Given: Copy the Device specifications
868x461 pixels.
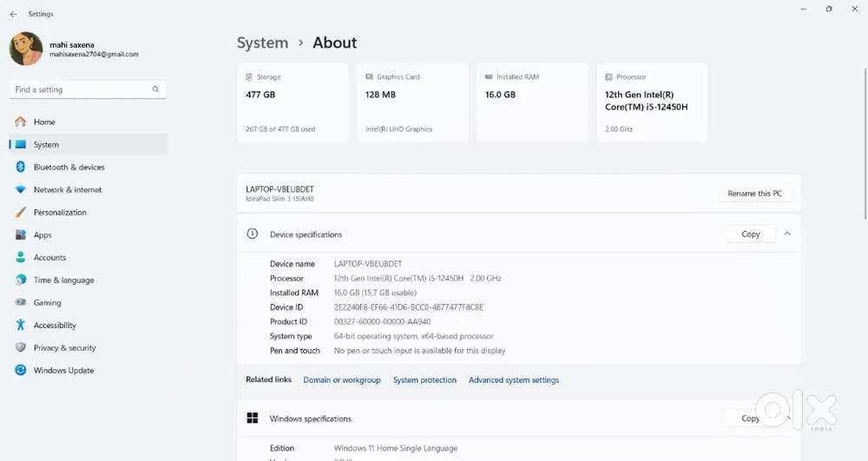Looking at the screenshot, I should [x=751, y=234].
